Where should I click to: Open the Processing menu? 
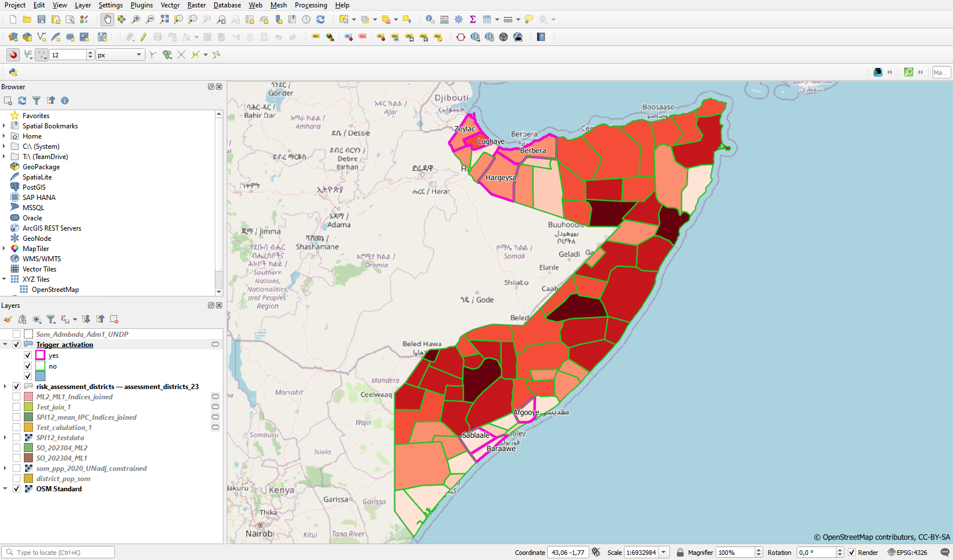click(x=310, y=5)
